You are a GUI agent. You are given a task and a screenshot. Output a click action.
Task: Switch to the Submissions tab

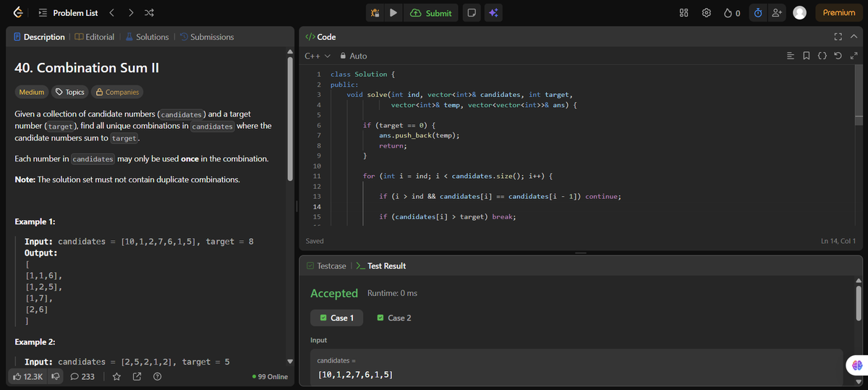207,37
